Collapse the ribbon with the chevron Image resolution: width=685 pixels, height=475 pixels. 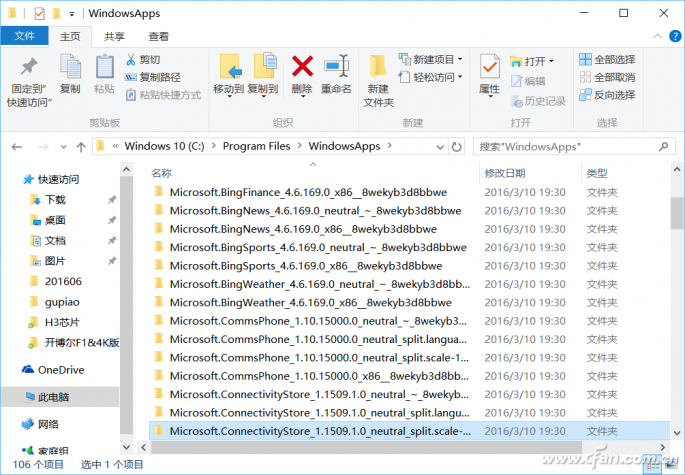pyautogui.click(x=657, y=36)
